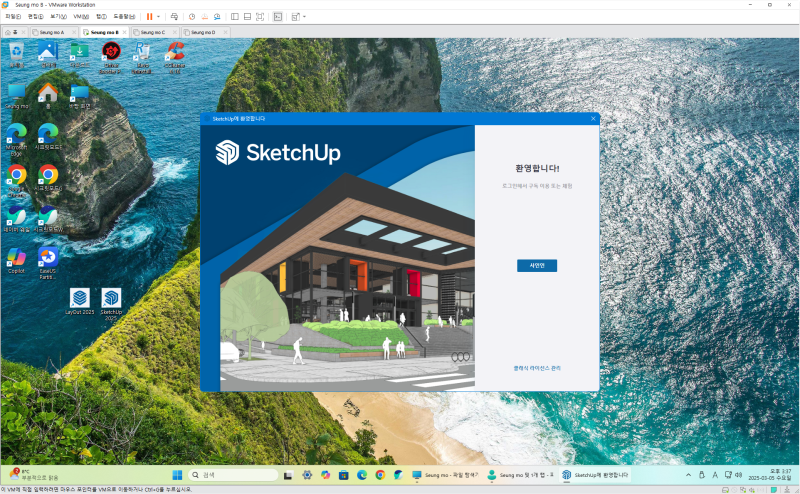Open Edge from the guest taskbar

[x=362, y=475]
